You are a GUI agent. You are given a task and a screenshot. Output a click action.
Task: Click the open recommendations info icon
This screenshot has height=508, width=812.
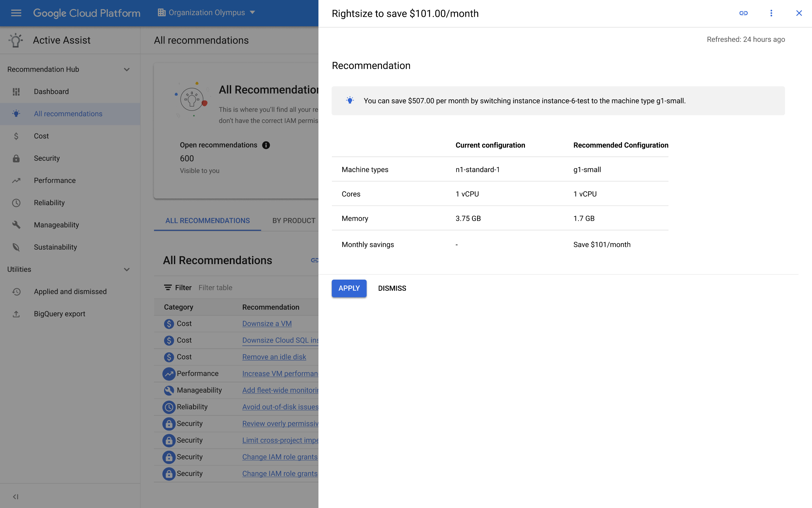click(x=266, y=144)
